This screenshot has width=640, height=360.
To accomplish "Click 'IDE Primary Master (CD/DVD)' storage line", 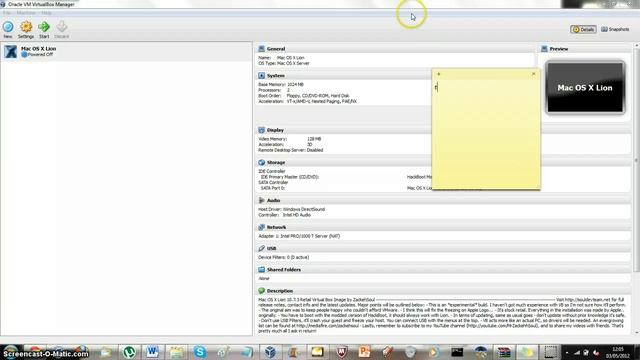I will click(x=290, y=177).
